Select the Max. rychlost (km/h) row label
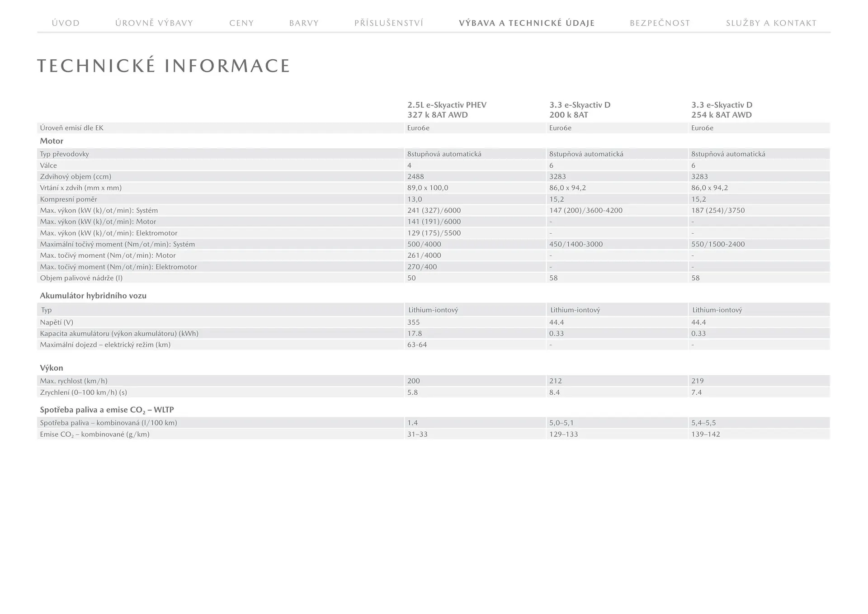Screen dimensions: 868x614 [x=74, y=381]
